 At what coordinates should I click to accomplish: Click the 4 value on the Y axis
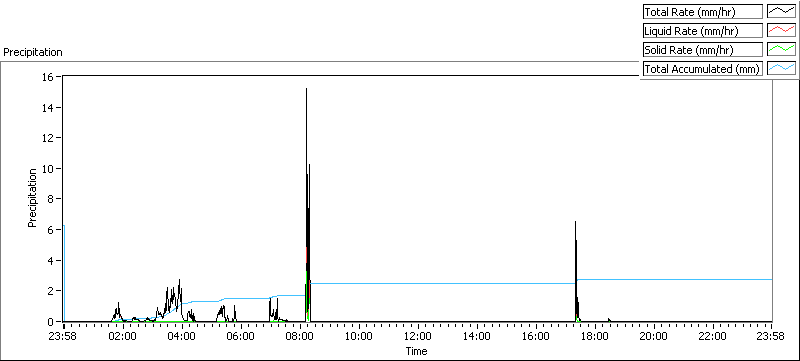click(x=52, y=260)
